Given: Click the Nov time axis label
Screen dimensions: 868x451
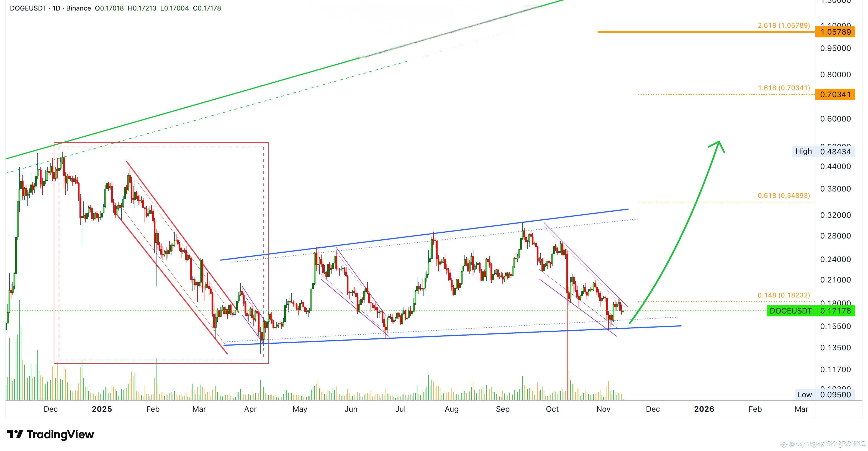Looking at the screenshot, I should [x=604, y=409].
